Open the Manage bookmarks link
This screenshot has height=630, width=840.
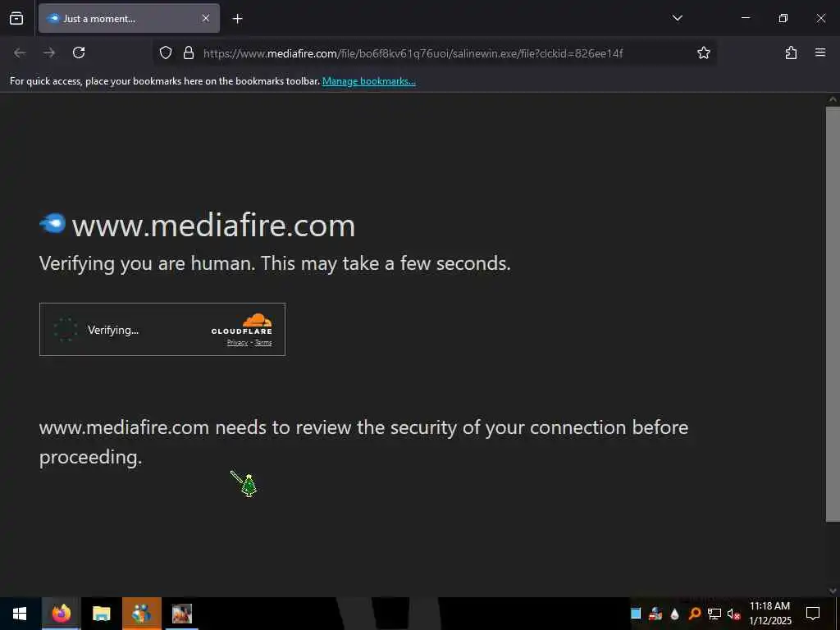[368, 81]
